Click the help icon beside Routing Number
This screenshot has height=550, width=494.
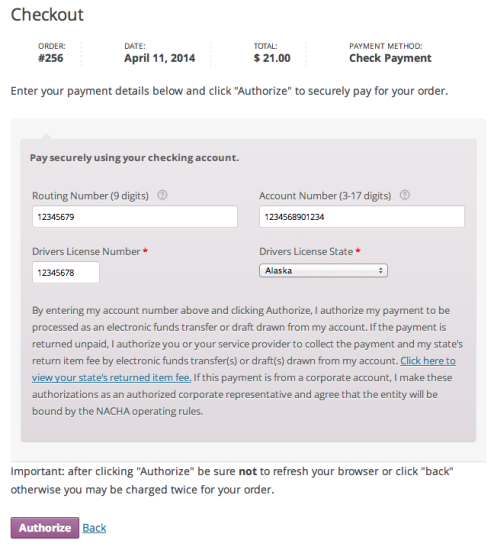(162, 195)
